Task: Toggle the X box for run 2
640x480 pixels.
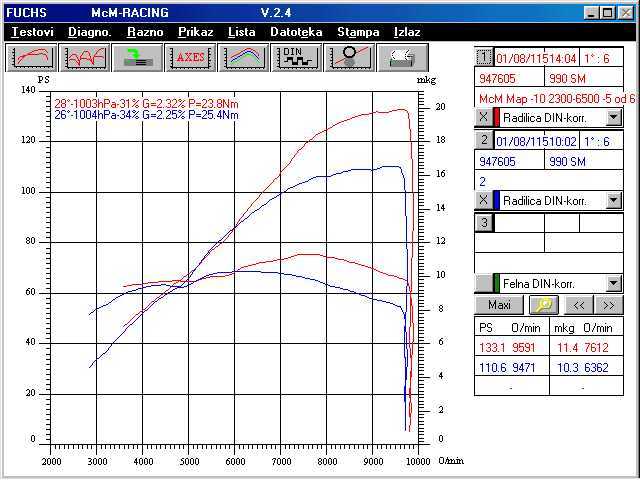Action: point(483,200)
